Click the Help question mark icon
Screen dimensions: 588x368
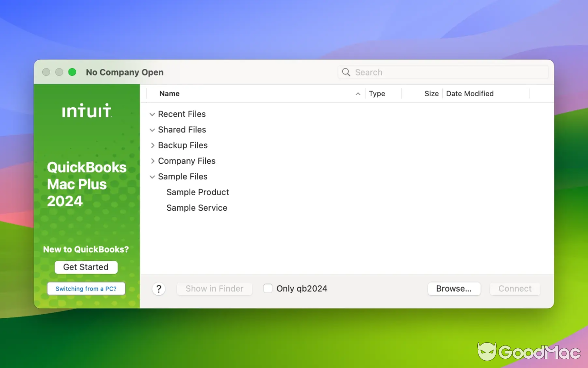158,288
